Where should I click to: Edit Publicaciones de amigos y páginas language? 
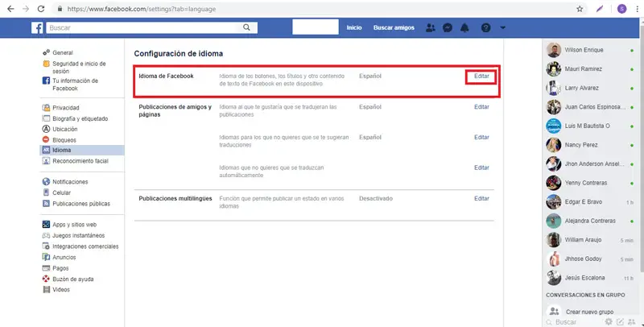(481, 107)
